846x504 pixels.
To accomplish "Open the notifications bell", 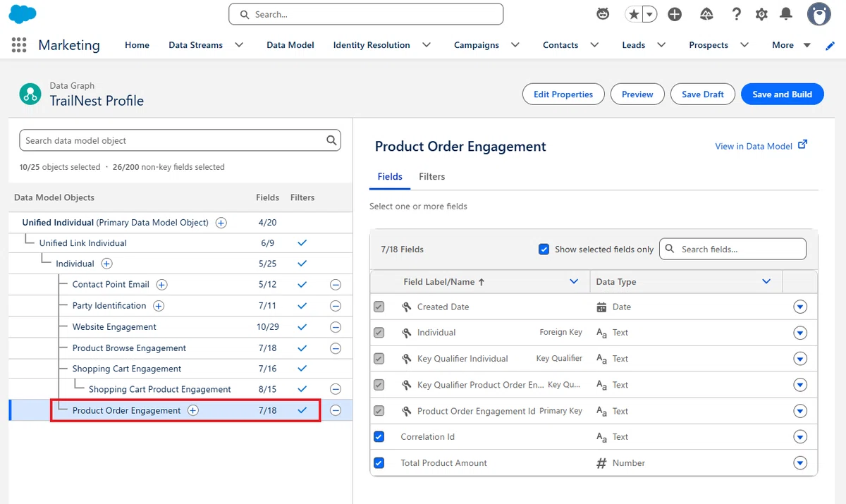I will pos(785,14).
